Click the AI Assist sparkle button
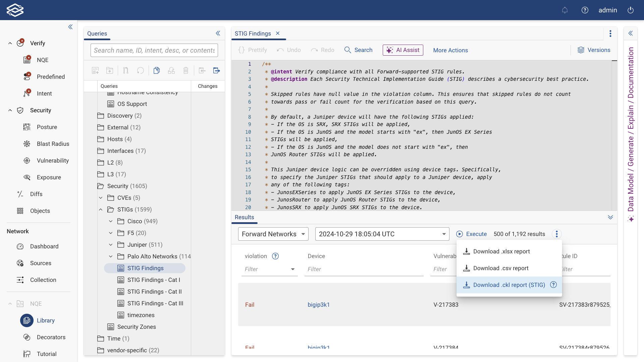 403,50
